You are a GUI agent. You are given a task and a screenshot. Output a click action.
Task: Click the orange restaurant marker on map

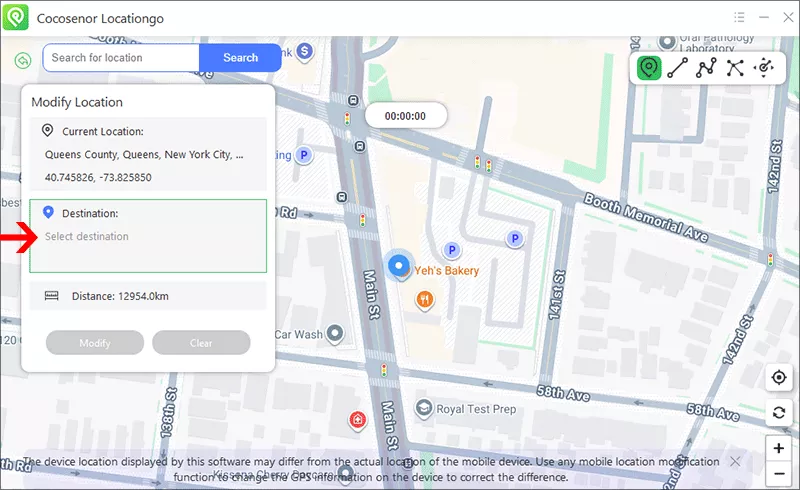424,300
